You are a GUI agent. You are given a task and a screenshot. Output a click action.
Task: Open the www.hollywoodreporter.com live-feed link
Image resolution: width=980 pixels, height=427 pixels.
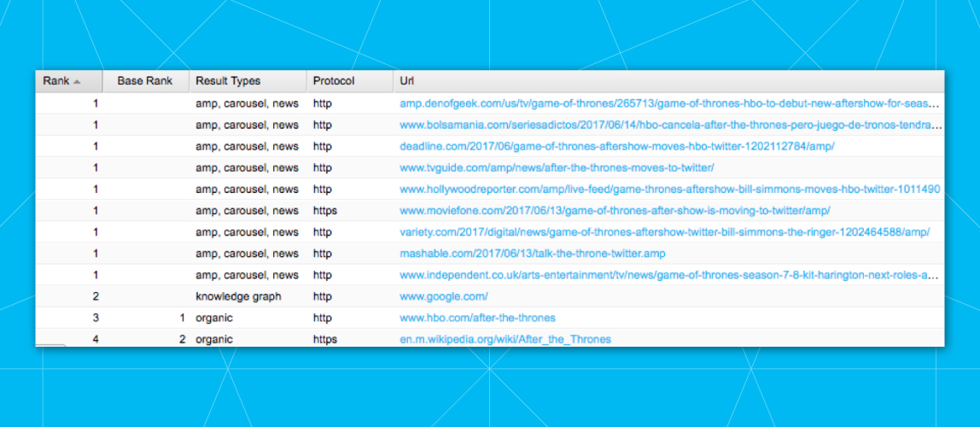coord(669,189)
